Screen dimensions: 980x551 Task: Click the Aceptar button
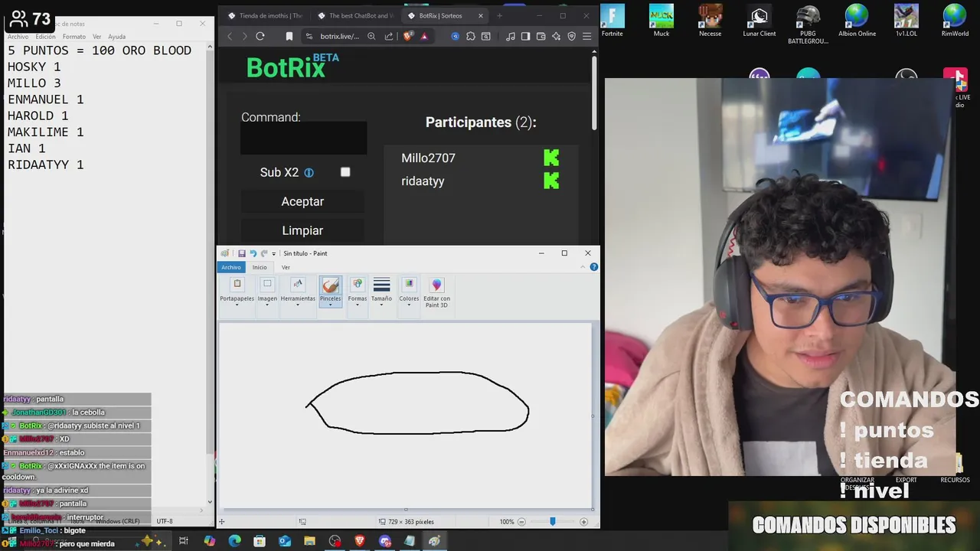click(x=302, y=201)
